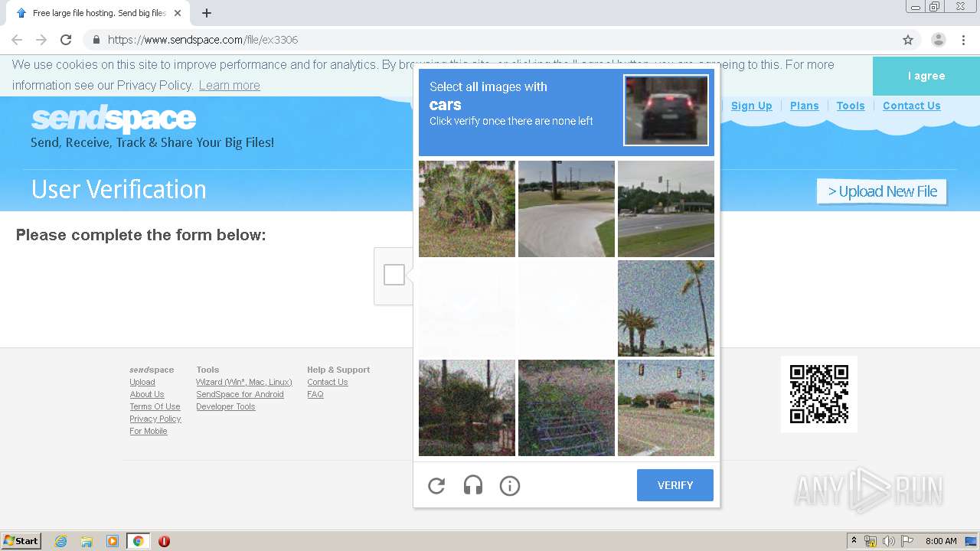
Task: Launch Internet Explorer from taskbar
Action: click(60, 541)
